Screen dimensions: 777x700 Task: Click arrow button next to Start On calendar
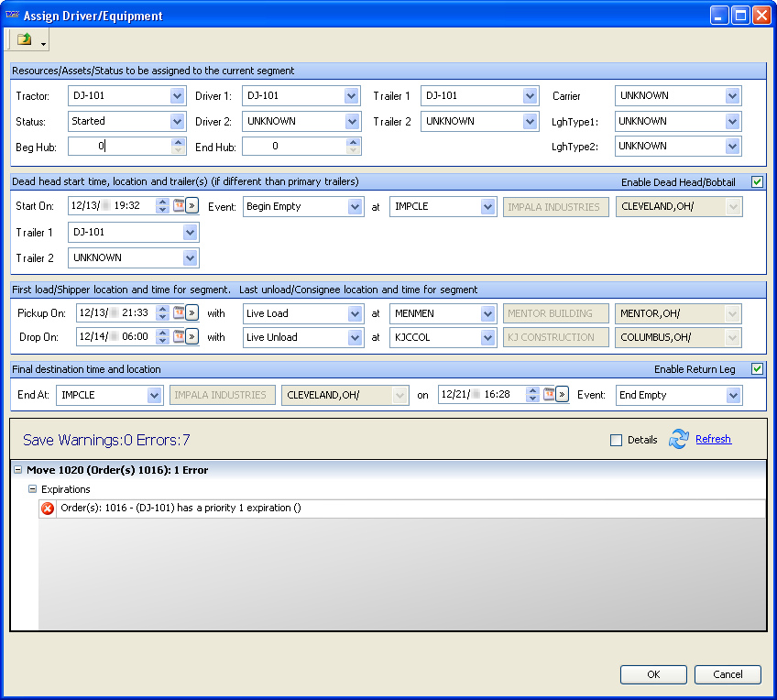pos(192,206)
